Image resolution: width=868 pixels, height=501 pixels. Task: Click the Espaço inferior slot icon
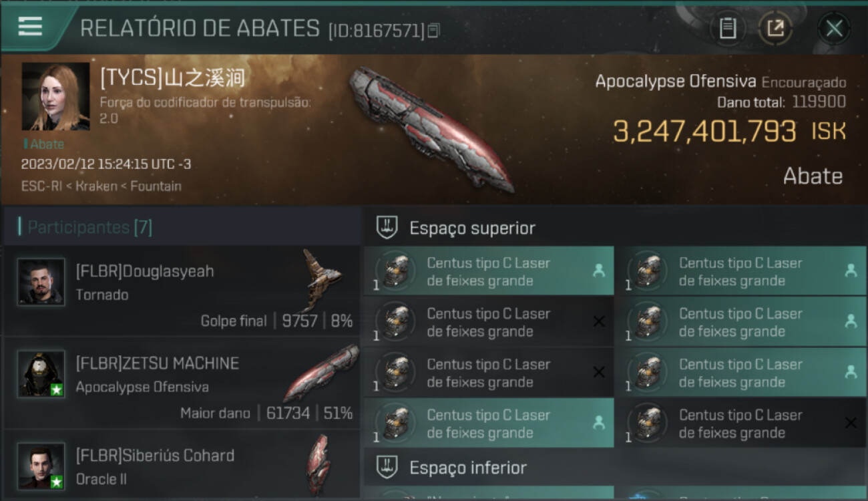pos(387,467)
